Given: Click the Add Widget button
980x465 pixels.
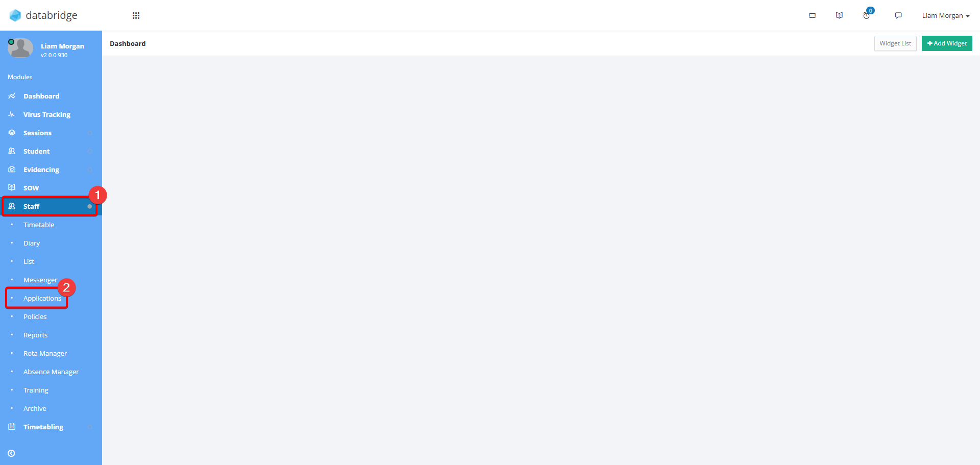Looking at the screenshot, I should [x=947, y=43].
